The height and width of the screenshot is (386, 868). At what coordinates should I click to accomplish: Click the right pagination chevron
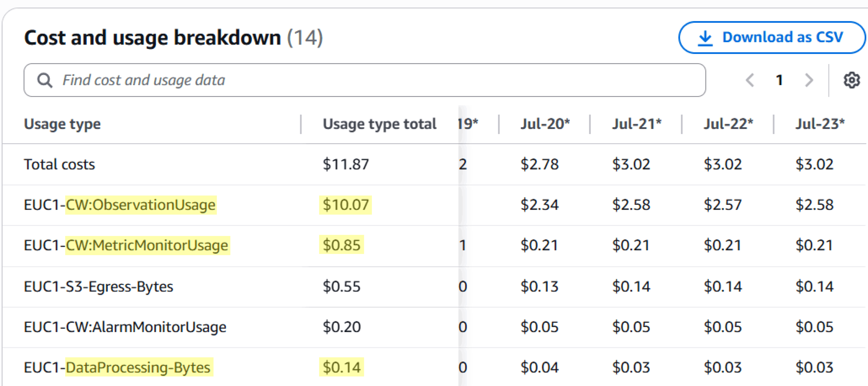(809, 80)
